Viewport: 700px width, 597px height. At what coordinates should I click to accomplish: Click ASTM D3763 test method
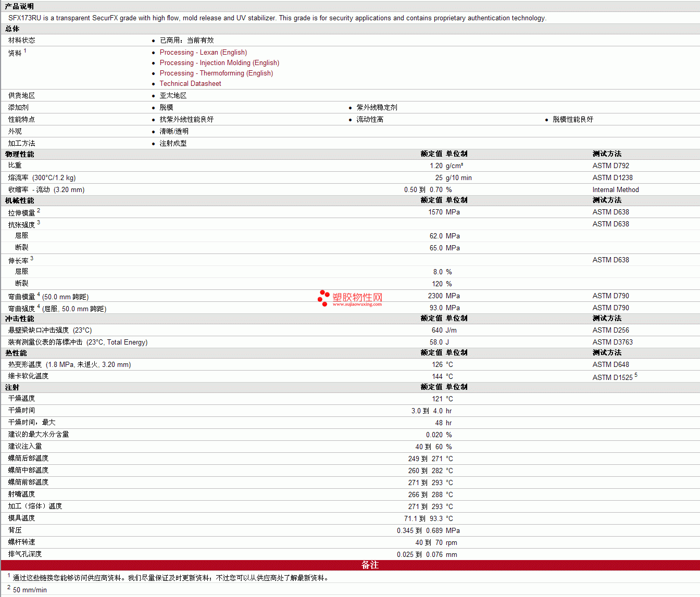pyautogui.click(x=612, y=342)
